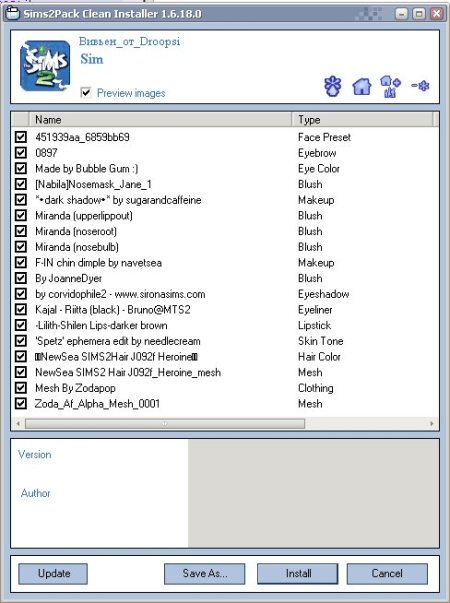Click the Save As... button
This screenshot has width=450, height=603.
point(205,574)
